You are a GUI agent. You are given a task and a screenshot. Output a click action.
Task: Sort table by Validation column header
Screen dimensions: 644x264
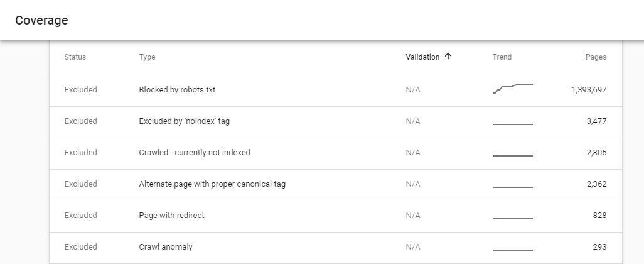click(x=422, y=57)
